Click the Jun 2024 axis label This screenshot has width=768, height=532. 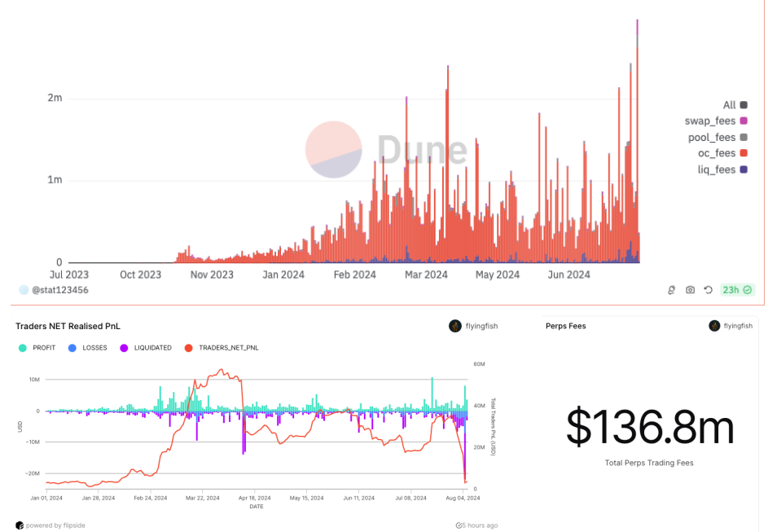(568, 275)
